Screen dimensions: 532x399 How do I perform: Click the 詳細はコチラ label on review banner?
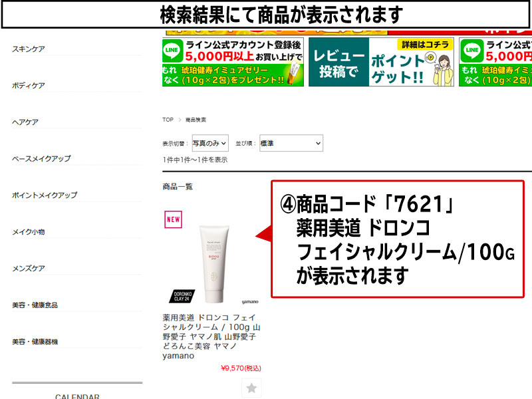click(x=425, y=45)
